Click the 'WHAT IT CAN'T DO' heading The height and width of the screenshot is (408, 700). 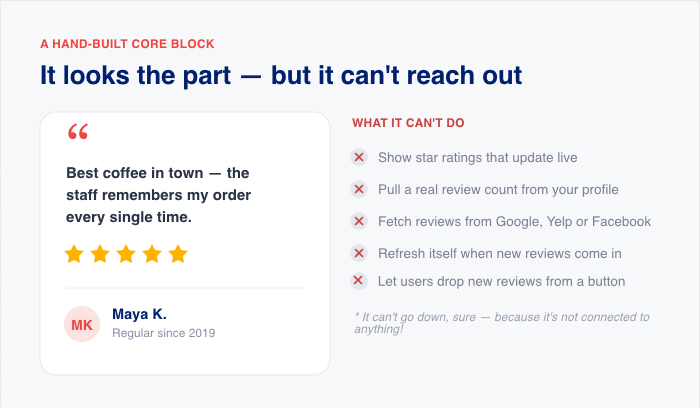(408, 123)
